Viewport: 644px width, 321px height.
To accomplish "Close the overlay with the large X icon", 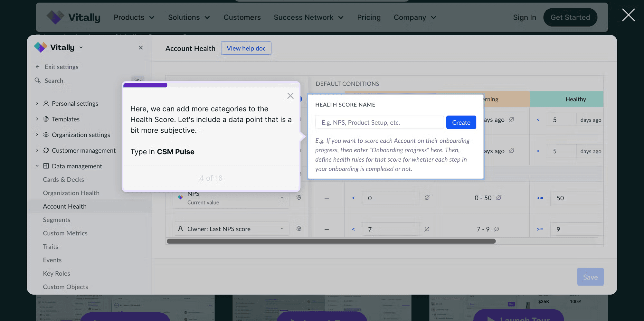I will tap(628, 15).
